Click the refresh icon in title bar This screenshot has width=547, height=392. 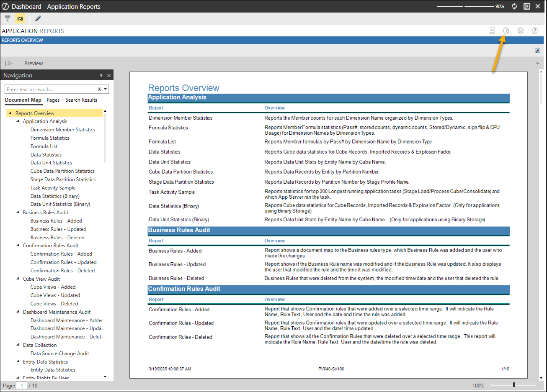514,6
